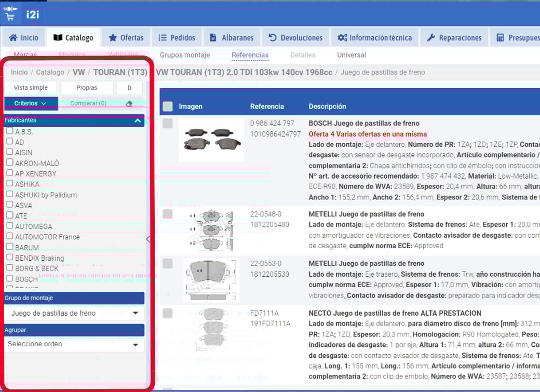Click the Descripción column header
Image resolution: width=540 pixels, height=392 pixels.
[x=327, y=106]
